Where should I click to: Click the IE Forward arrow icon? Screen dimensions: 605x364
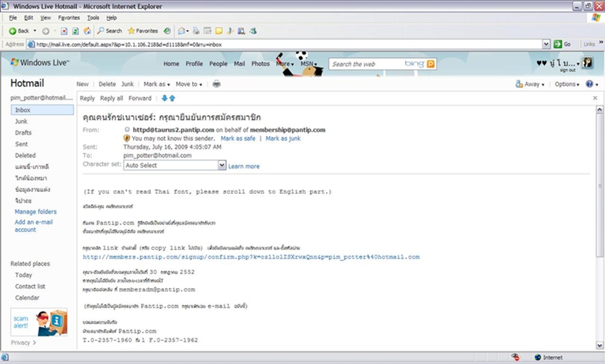46,31
